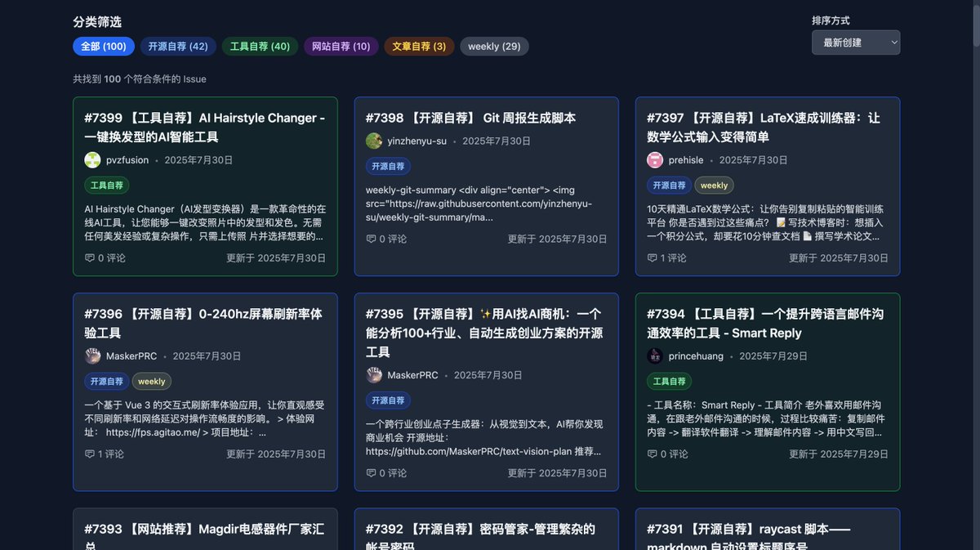Viewport: 980px width, 550px height.
Task: Click prehisle's avatar icon
Action: (655, 160)
